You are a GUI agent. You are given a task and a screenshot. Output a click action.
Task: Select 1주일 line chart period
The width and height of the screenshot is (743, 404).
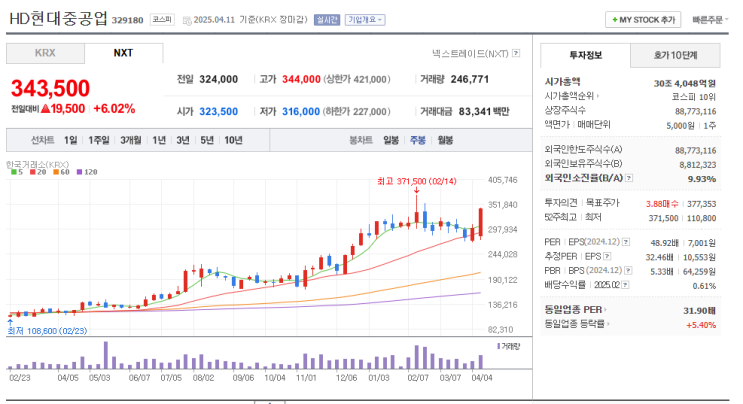[99, 140]
